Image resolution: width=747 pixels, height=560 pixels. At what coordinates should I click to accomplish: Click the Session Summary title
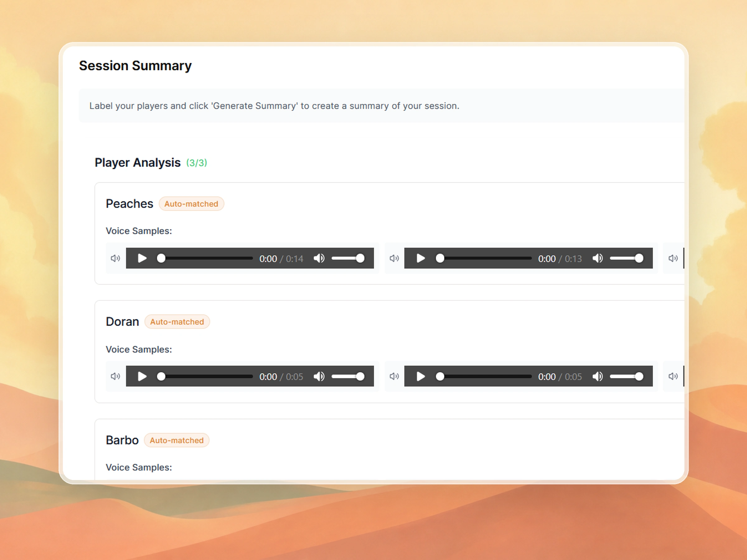[x=135, y=66]
